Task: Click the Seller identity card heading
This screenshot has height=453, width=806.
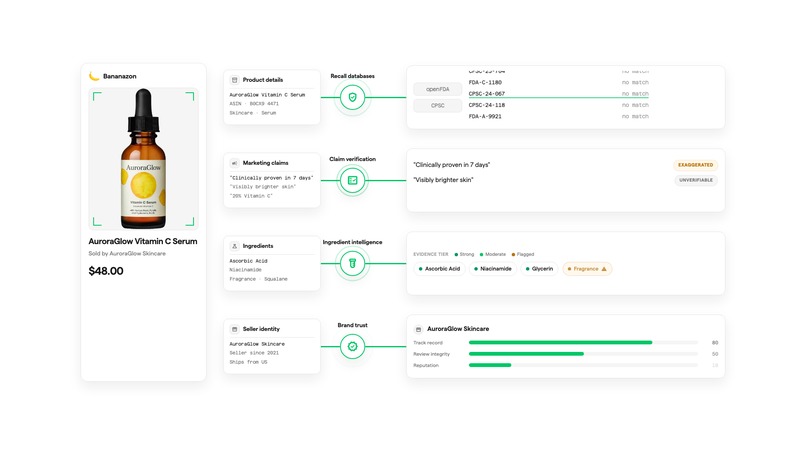Action: (261, 329)
